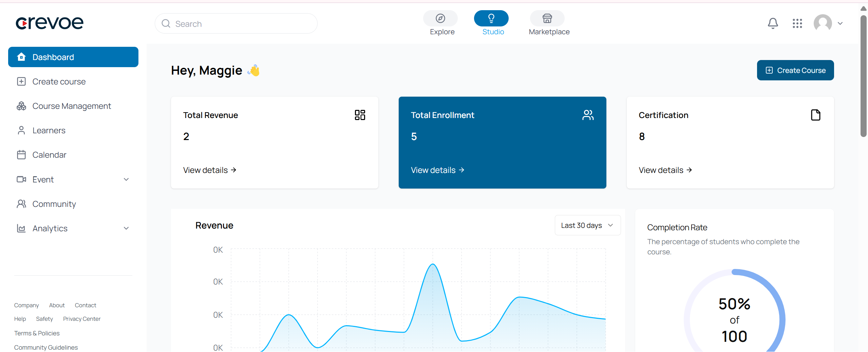Expand the Analytics submenu chevron
868x352 pixels.
tap(126, 228)
